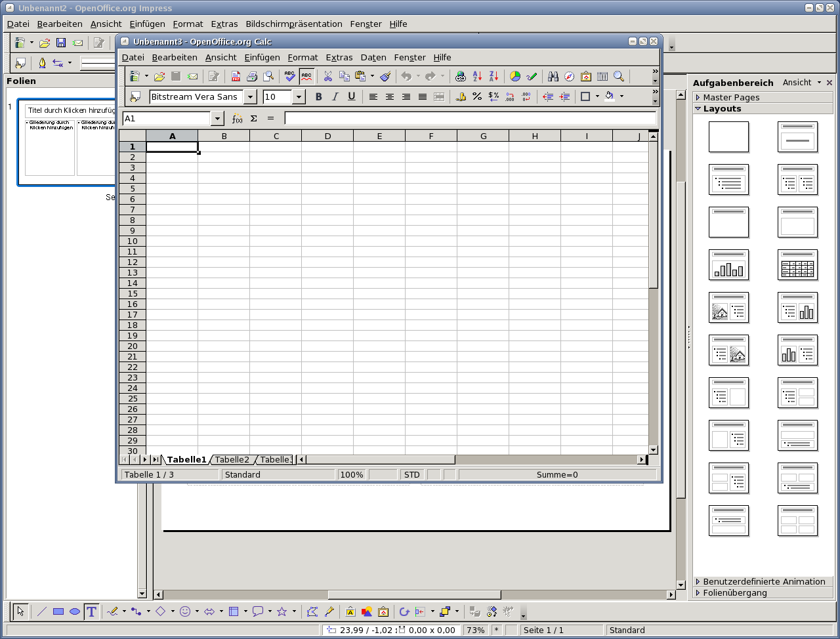
Task: Click the Open file icon in Calc toolbar
Action: click(159, 76)
